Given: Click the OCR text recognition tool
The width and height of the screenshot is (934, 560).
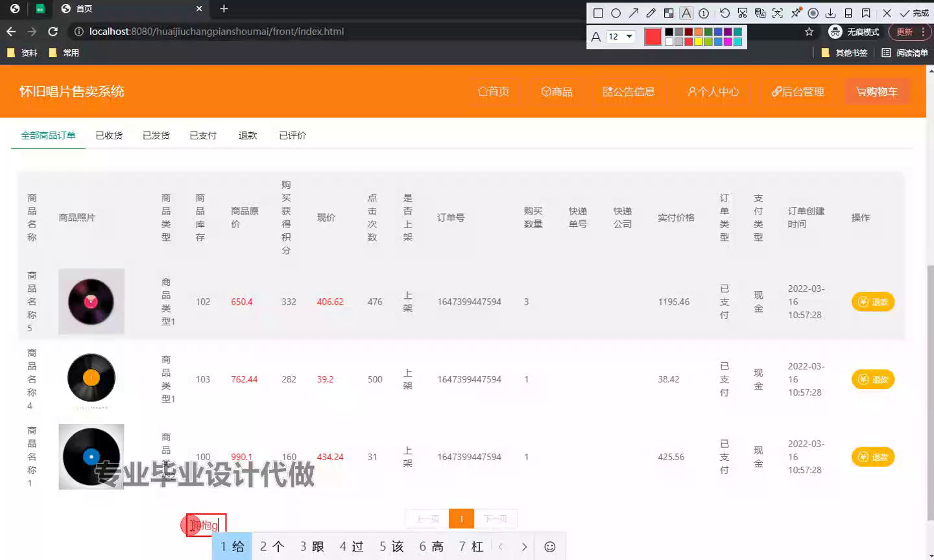Looking at the screenshot, I should (x=778, y=13).
